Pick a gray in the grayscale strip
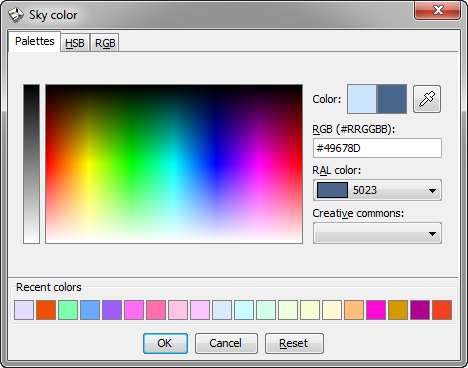This screenshot has height=368, width=468. [31, 164]
